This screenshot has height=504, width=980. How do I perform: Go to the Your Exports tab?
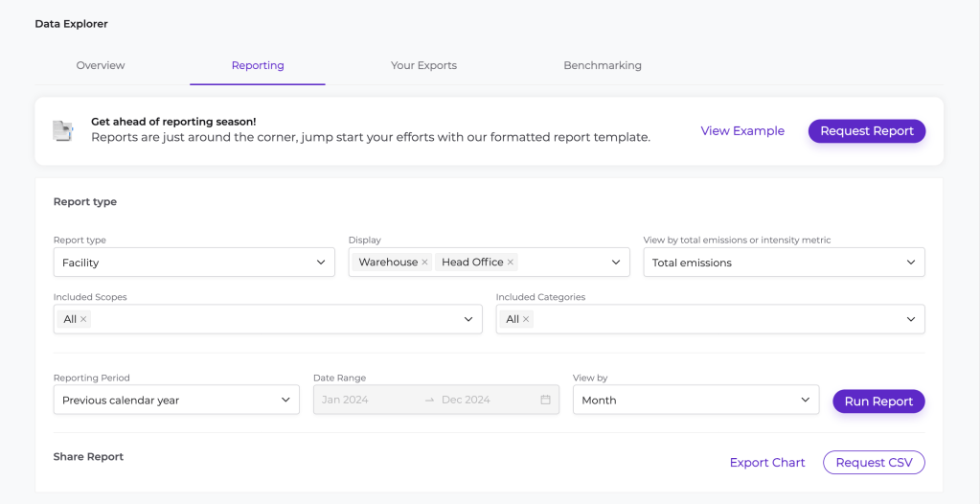[x=423, y=66]
